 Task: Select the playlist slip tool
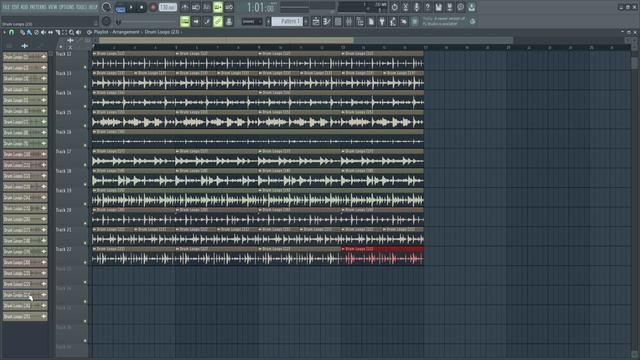click(50, 32)
